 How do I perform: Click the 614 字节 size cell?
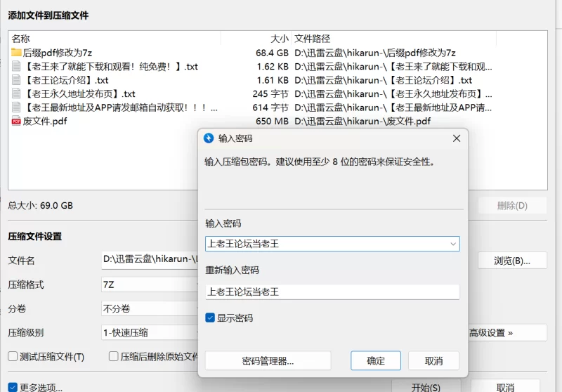[270, 107]
